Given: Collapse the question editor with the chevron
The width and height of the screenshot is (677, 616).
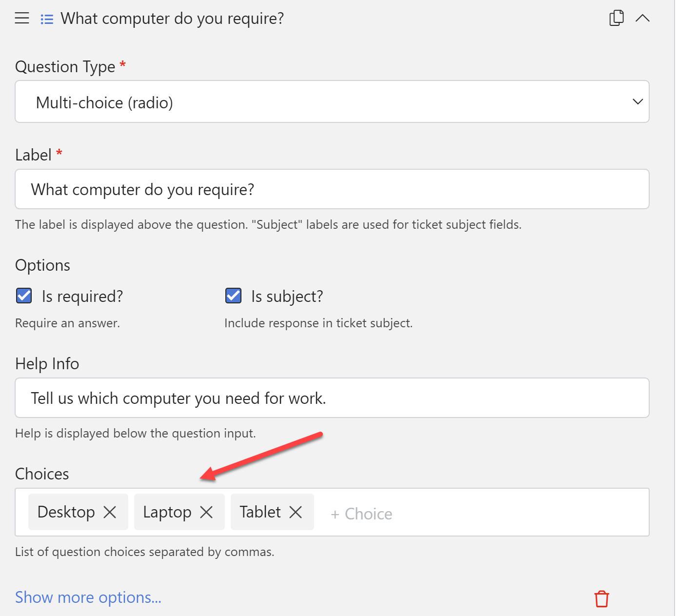Looking at the screenshot, I should pyautogui.click(x=643, y=18).
